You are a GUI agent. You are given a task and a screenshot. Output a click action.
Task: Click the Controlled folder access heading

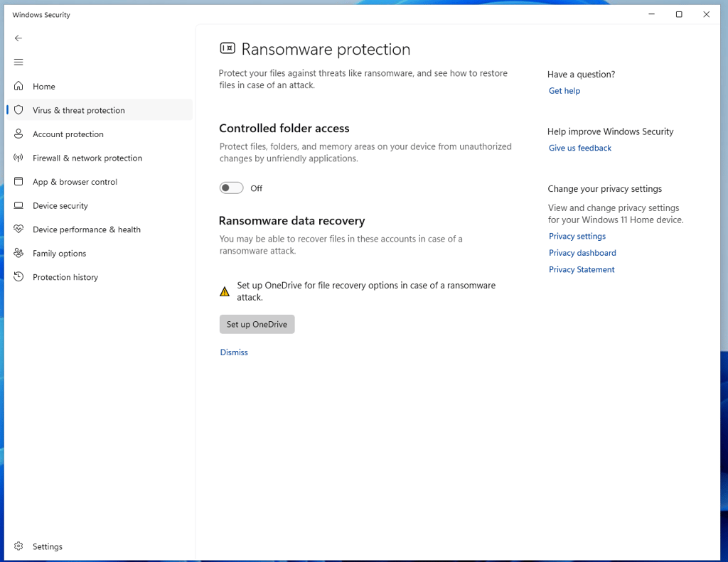(x=284, y=128)
